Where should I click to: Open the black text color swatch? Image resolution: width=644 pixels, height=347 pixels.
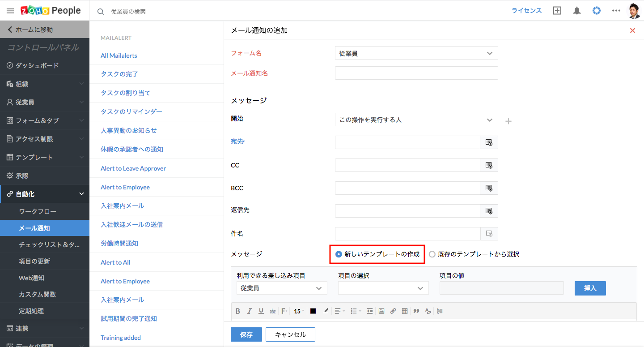click(x=313, y=311)
